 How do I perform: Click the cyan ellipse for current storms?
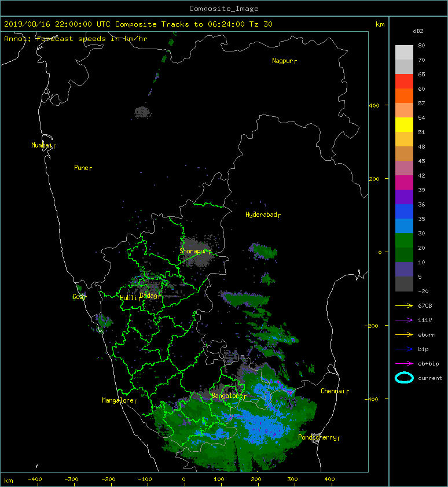coord(404,378)
